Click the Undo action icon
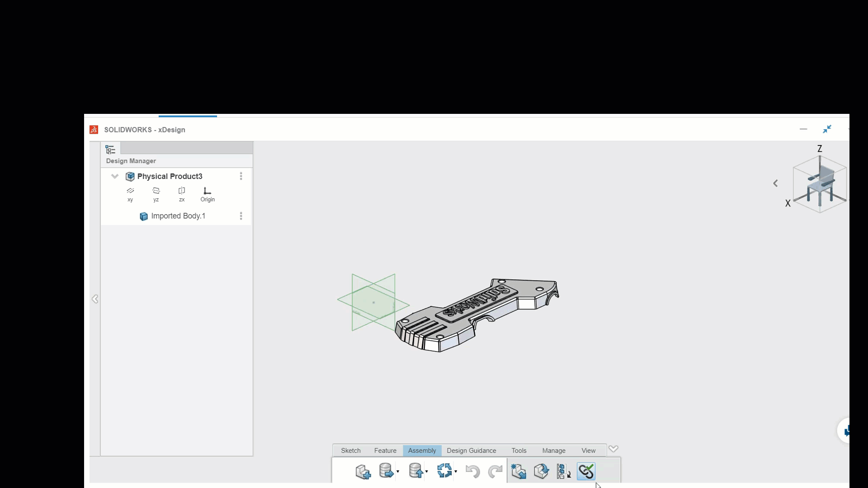868x488 pixels. click(x=473, y=471)
